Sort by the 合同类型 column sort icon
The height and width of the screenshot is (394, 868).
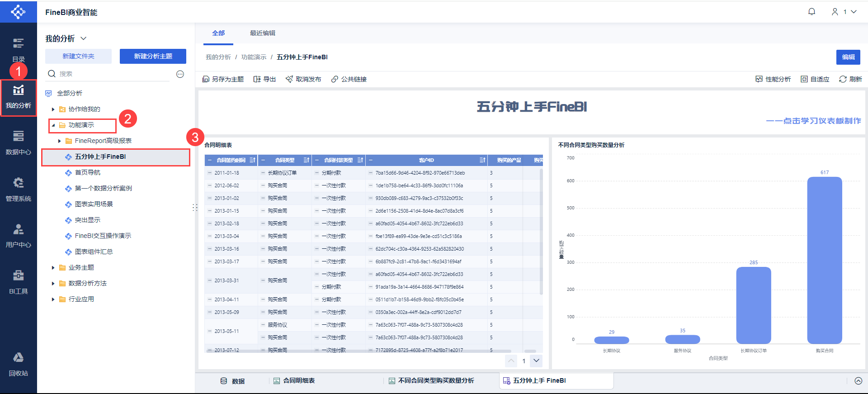(306, 160)
